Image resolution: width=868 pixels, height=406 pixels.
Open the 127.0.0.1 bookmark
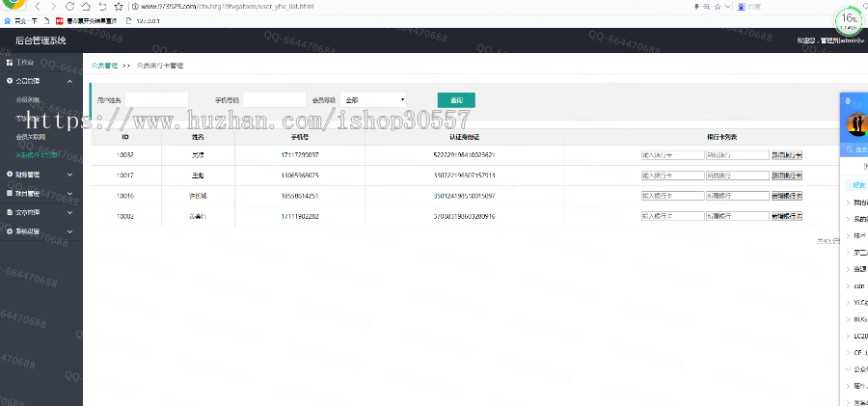tap(144, 21)
